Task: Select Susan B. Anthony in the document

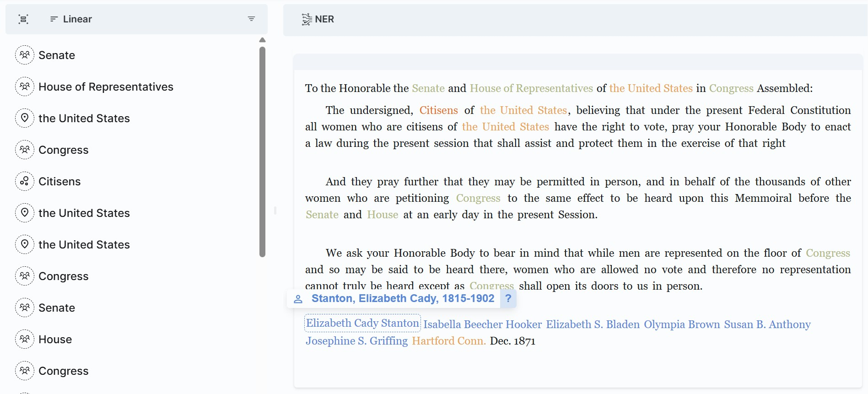Action: point(767,324)
